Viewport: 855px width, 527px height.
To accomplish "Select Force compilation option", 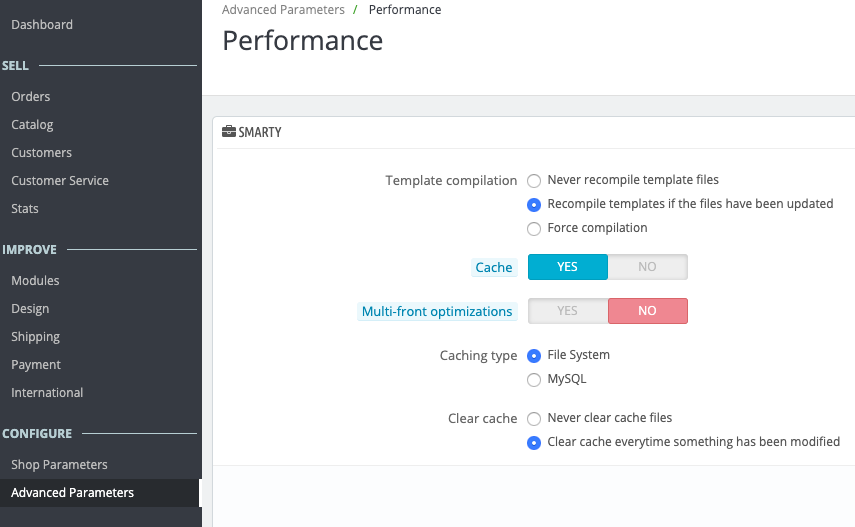I will pyautogui.click(x=534, y=229).
